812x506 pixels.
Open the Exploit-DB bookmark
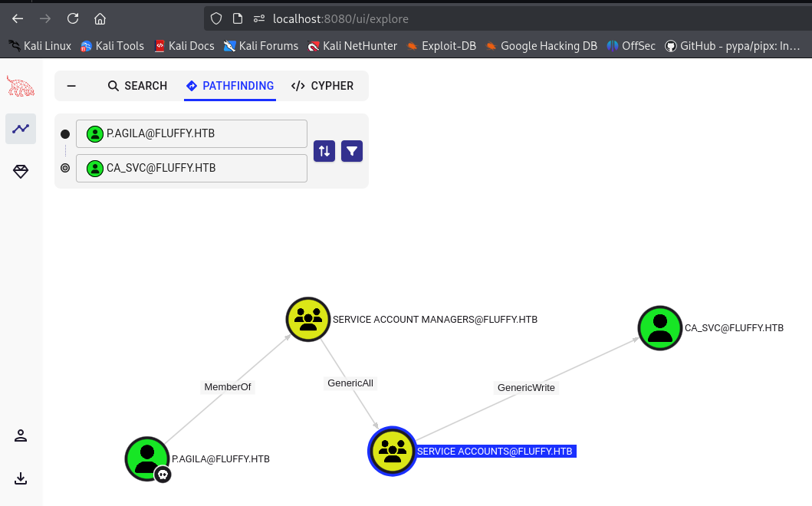click(x=442, y=46)
